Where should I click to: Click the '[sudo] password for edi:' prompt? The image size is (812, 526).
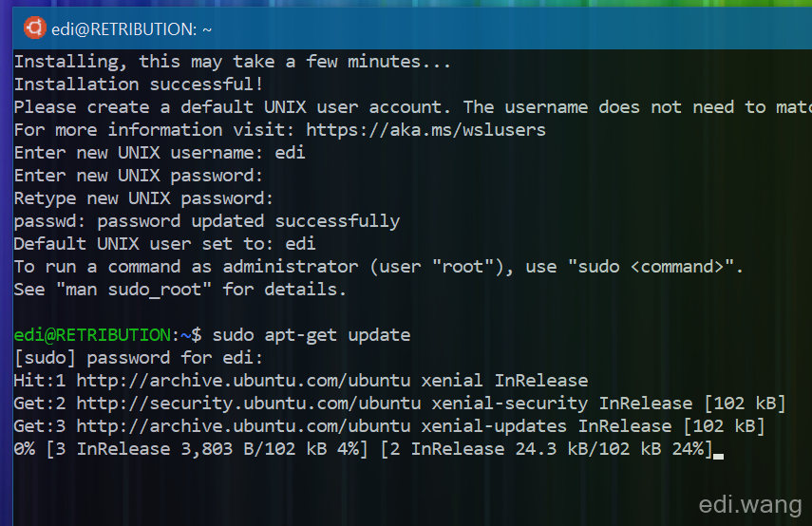pos(139,358)
